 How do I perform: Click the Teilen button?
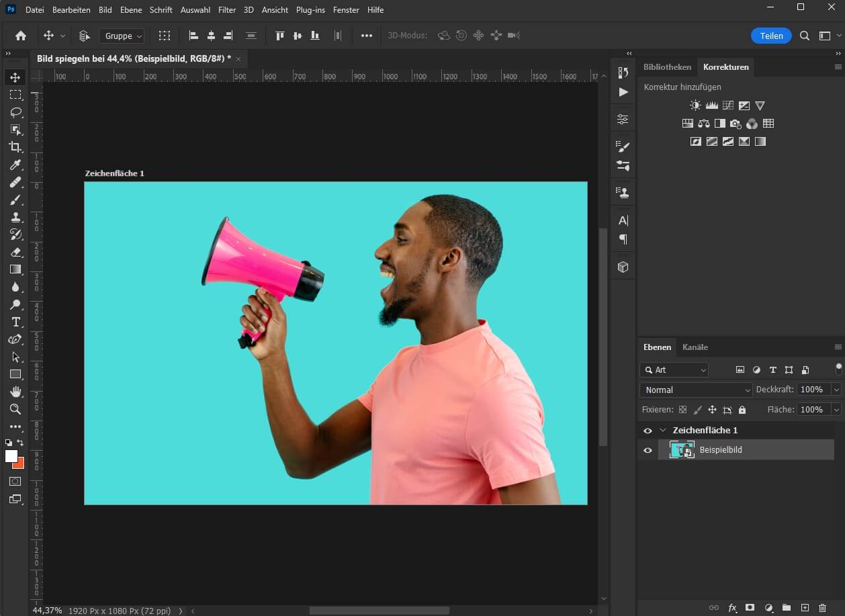(x=770, y=36)
